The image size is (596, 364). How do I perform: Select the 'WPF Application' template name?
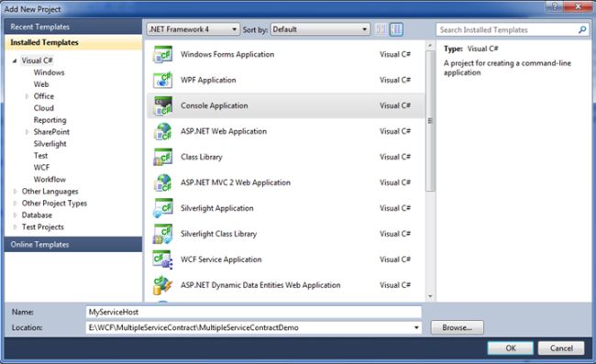tap(208, 80)
